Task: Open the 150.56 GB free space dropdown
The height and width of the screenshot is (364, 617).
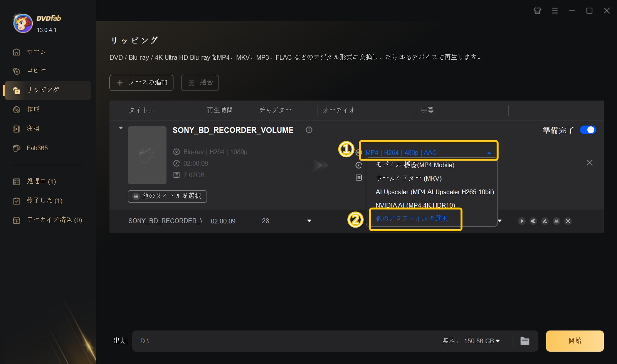Action: point(482,341)
